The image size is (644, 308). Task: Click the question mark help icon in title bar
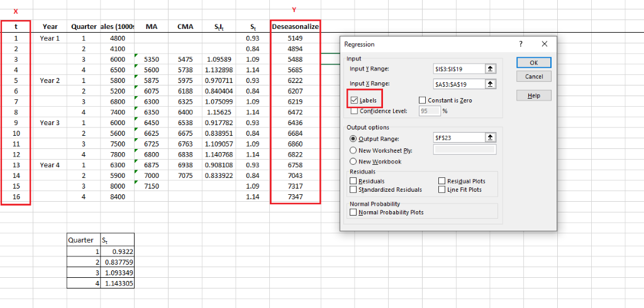[x=520, y=45]
